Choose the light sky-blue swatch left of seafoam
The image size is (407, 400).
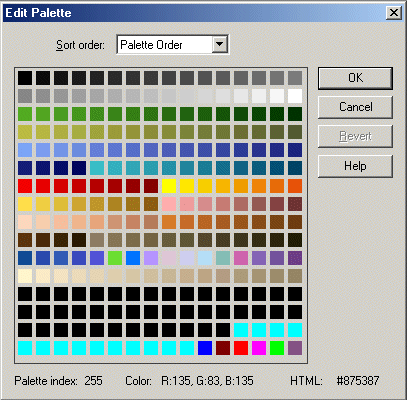click(205, 258)
